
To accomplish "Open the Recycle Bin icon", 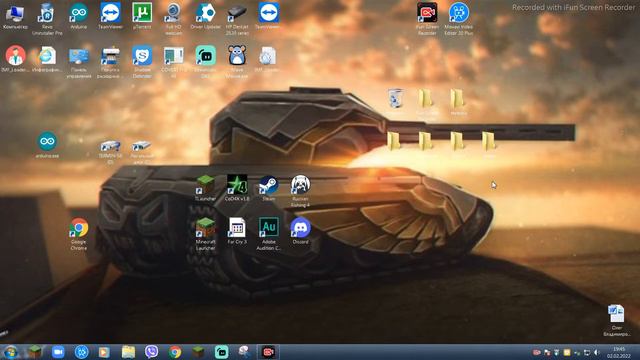I will pos(396,98).
